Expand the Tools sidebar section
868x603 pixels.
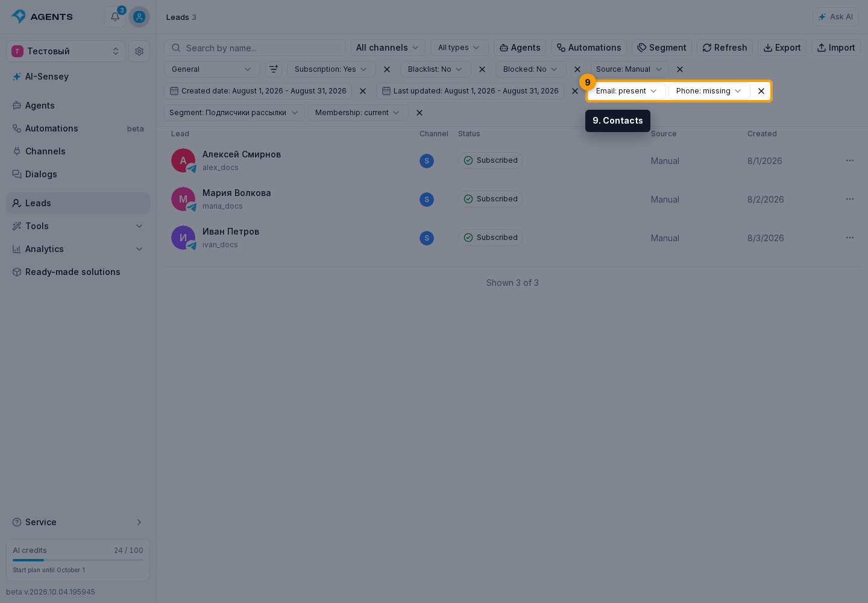tap(78, 226)
